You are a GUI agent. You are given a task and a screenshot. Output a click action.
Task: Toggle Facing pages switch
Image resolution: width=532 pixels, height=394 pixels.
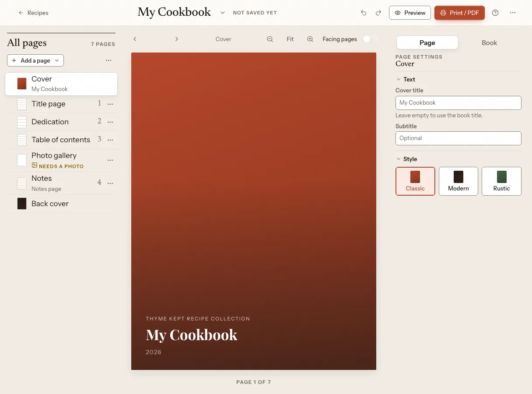(x=370, y=39)
